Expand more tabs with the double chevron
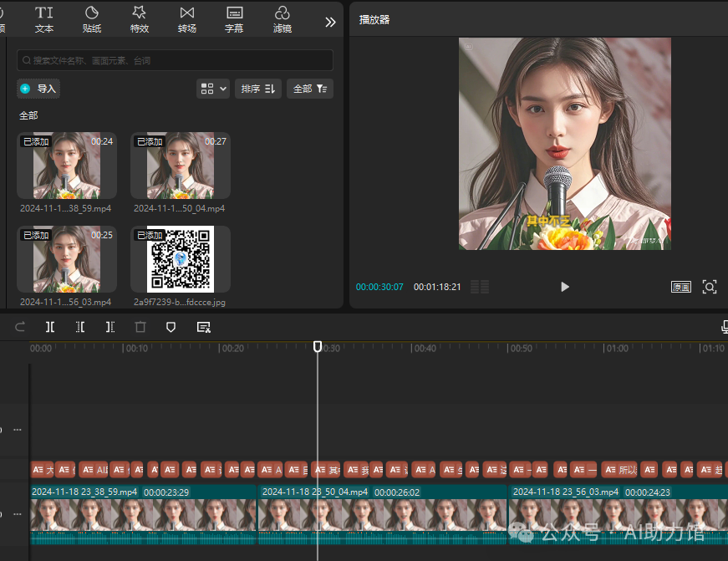The image size is (728, 561). [330, 22]
